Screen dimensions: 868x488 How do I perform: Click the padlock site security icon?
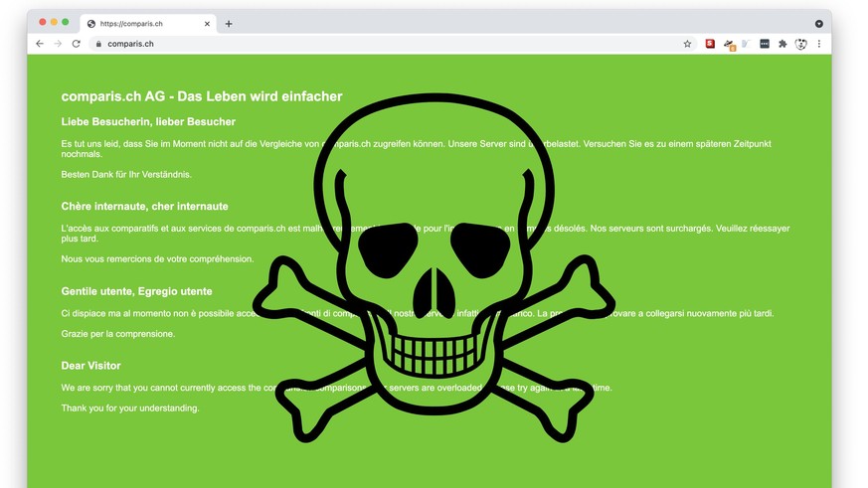[98, 44]
